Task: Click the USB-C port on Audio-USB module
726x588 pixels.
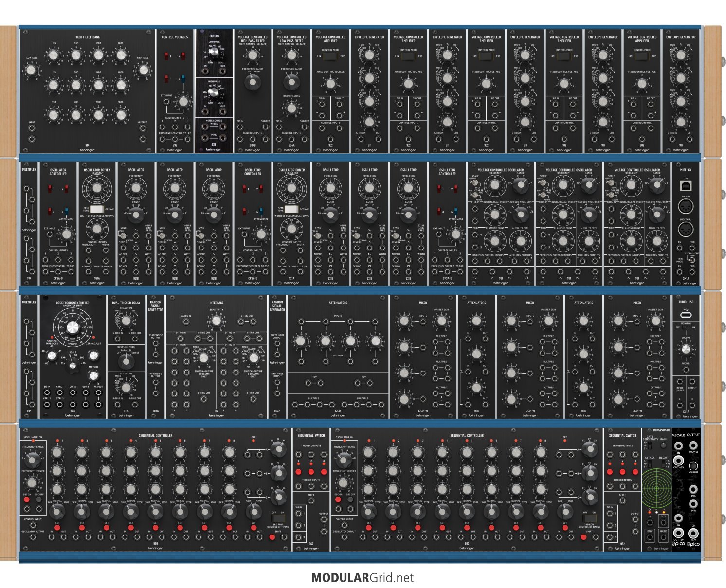Action: click(686, 315)
